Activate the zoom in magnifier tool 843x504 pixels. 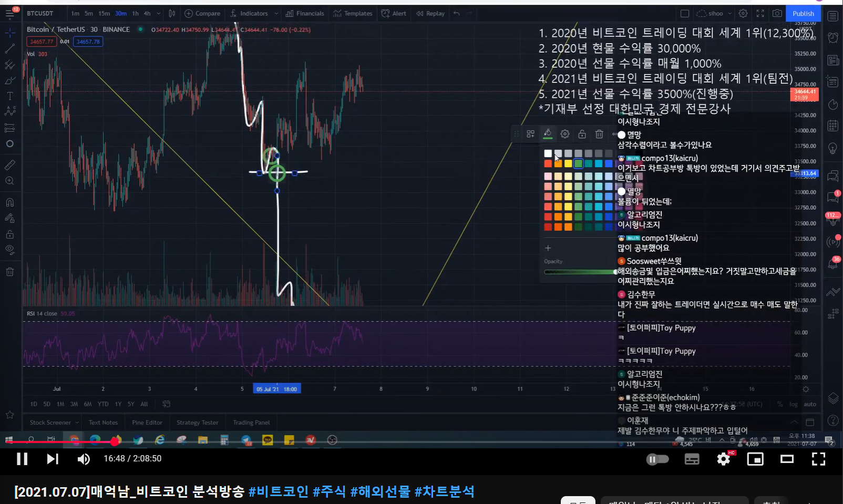click(x=10, y=181)
